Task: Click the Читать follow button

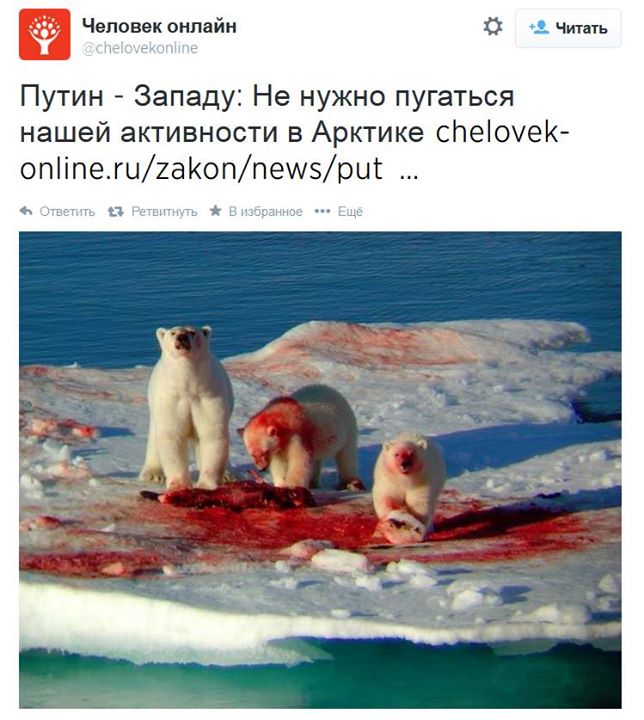Action: [x=568, y=28]
